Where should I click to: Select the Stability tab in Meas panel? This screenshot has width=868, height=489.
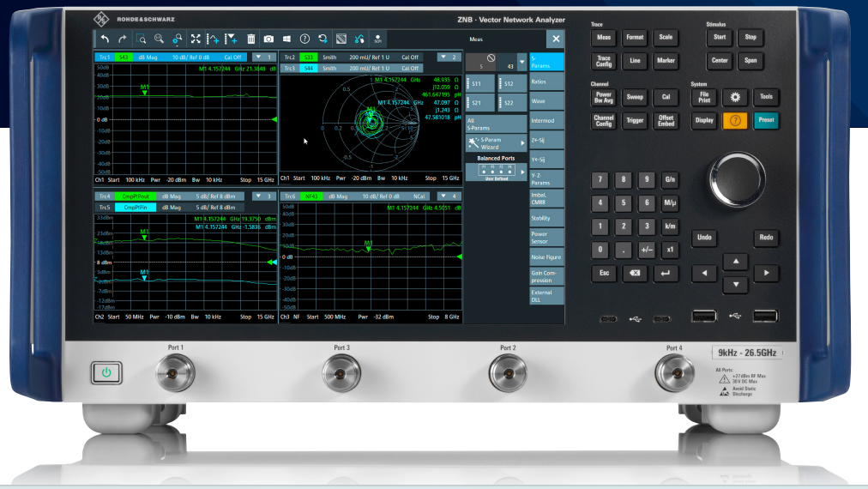[546, 219]
